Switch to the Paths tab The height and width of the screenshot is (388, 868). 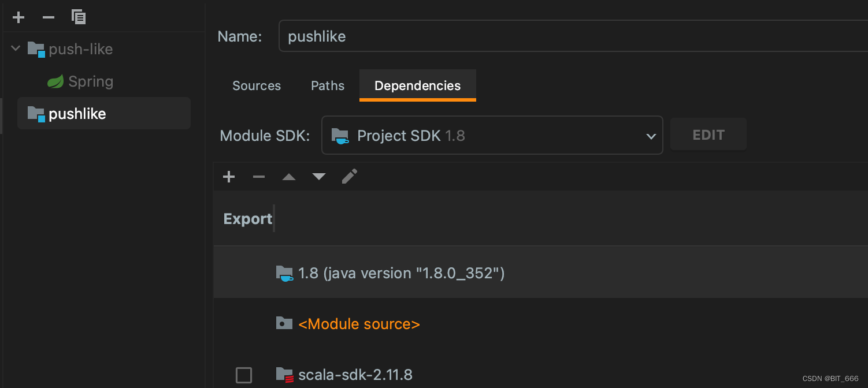coord(328,85)
